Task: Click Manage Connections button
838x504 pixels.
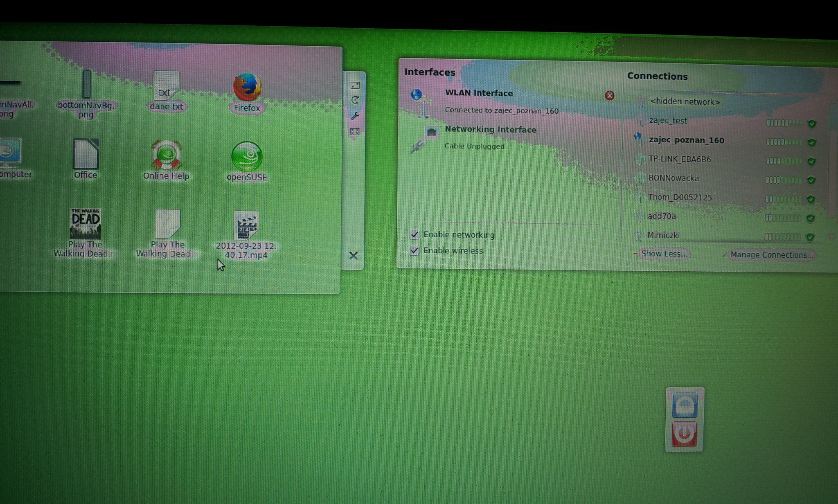Action: pos(771,255)
